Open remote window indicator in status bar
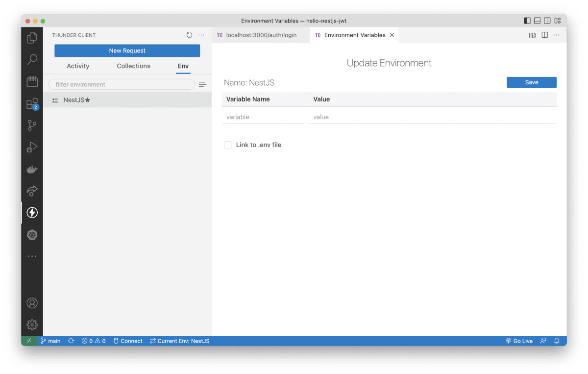 (x=29, y=341)
